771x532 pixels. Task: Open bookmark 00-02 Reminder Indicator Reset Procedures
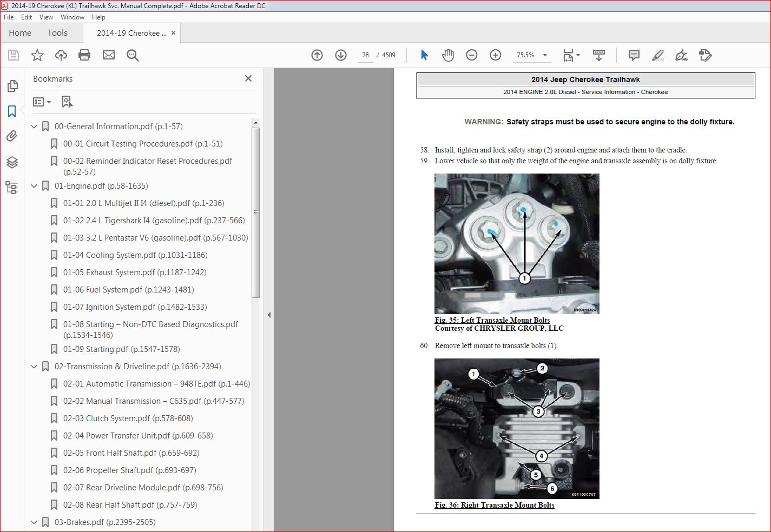click(148, 167)
